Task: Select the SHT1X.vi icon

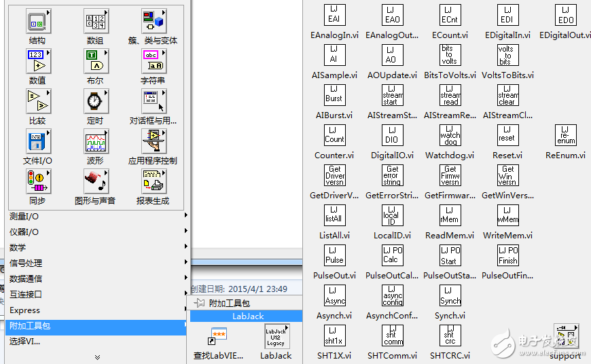Action: 334,335
